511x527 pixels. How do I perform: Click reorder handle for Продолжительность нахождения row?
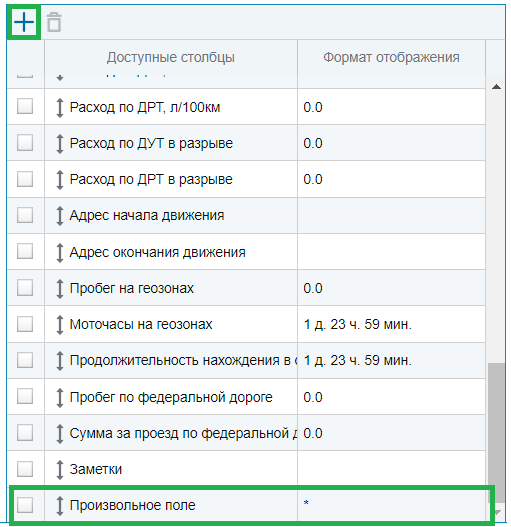(x=60, y=361)
